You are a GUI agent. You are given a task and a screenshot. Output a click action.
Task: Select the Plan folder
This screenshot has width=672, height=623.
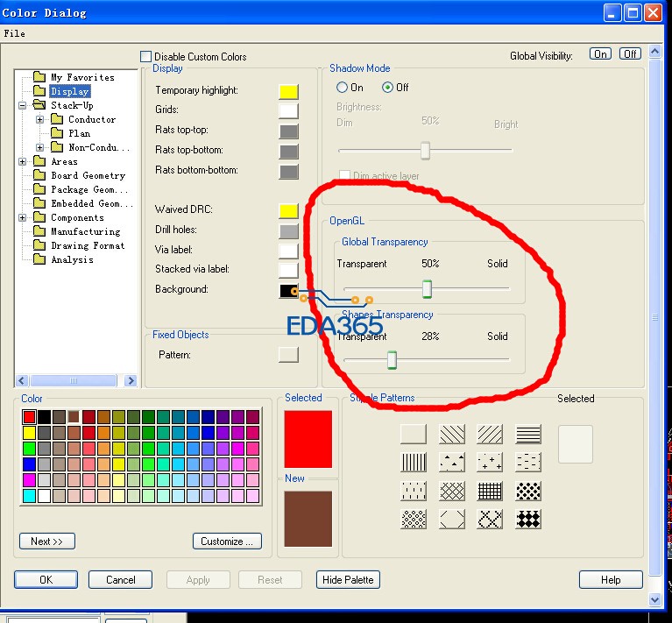[x=79, y=133]
